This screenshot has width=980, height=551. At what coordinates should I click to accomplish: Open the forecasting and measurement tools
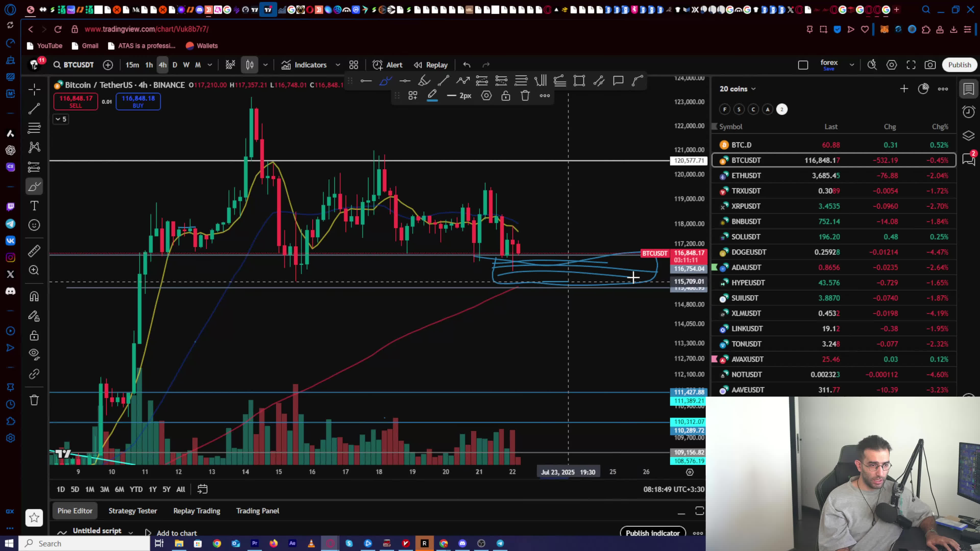(34, 167)
